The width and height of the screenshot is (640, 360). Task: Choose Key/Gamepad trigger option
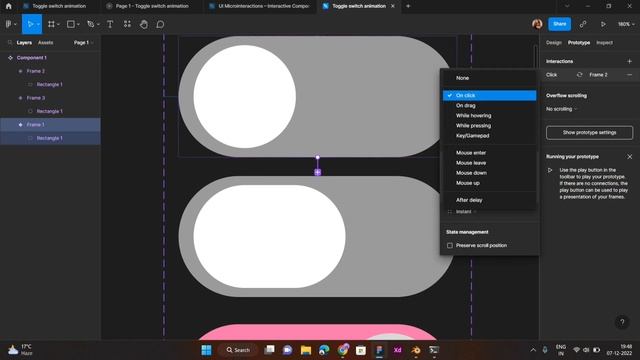[x=489, y=136]
